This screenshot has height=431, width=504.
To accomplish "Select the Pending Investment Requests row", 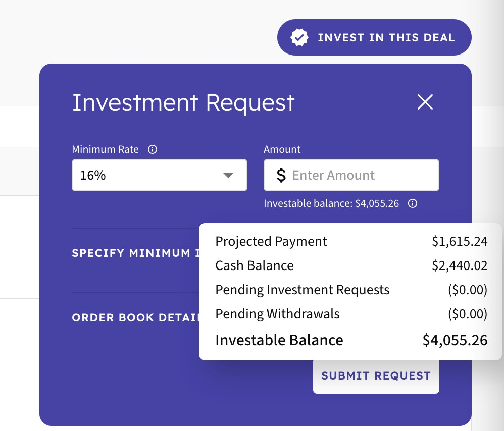I will click(351, 290).
